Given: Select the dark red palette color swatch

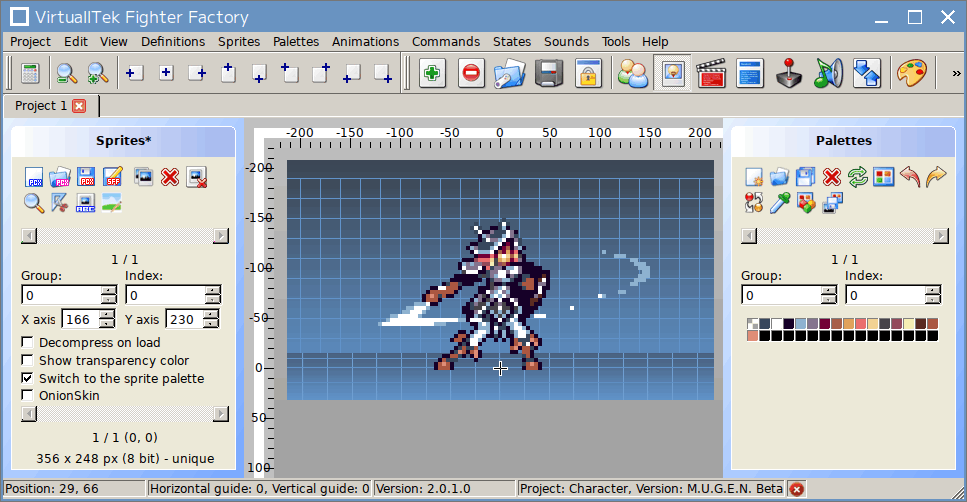Looking at the screenshot, I should (825, 324).
